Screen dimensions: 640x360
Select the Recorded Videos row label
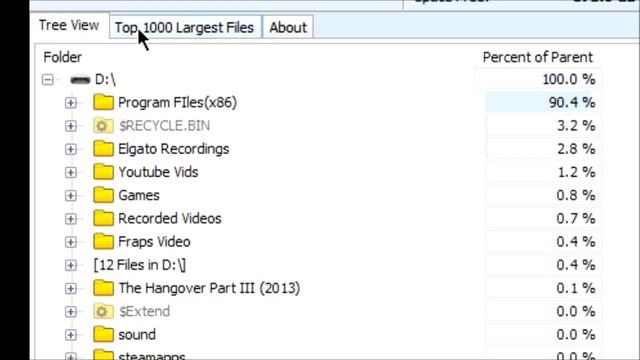pos(170,219)
